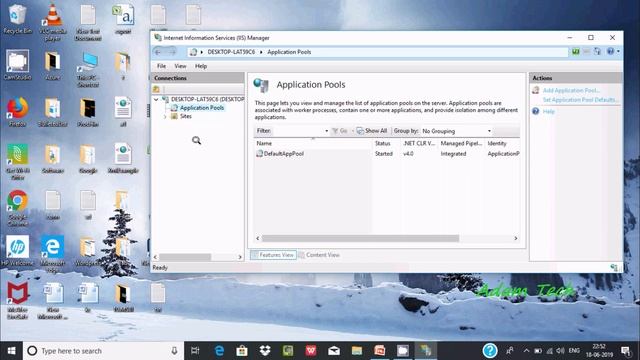Open the Microsoft Edge desktop shortcut
The image size is (640, 360).
click(x=53, y=254)
